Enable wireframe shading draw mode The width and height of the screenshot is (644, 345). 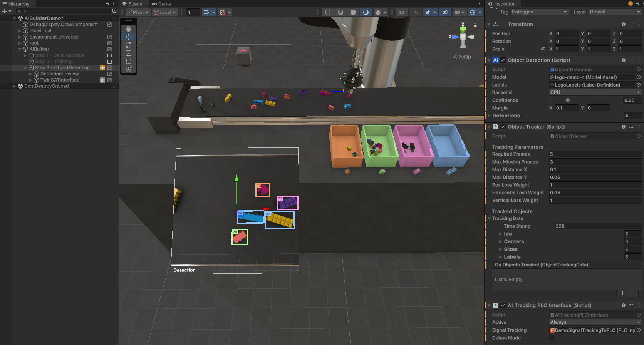(328, 12)
